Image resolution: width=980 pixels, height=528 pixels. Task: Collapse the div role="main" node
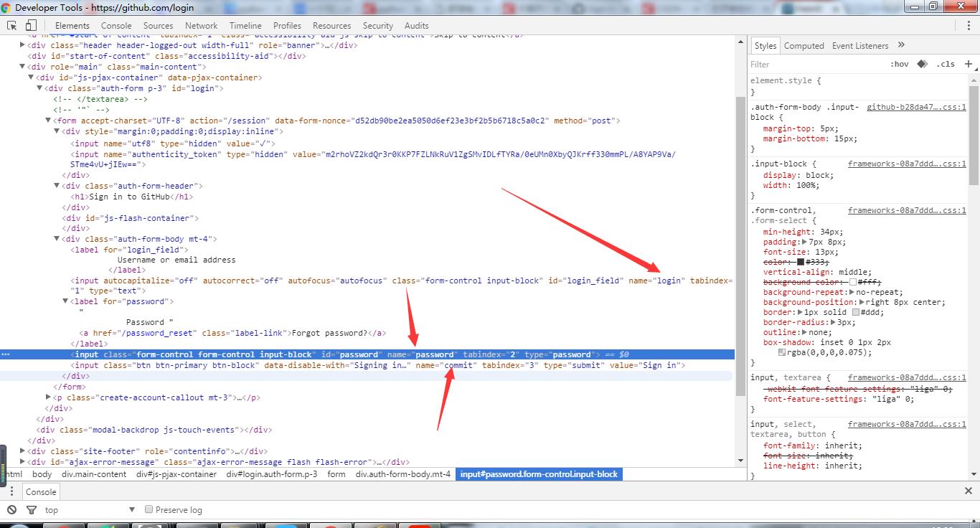pos(23,67)
